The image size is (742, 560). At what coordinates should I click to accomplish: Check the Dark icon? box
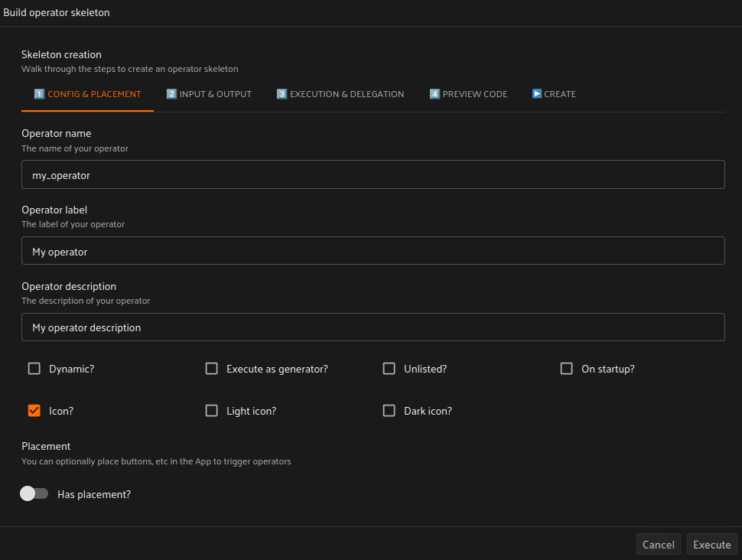click(x=389, y=411)
